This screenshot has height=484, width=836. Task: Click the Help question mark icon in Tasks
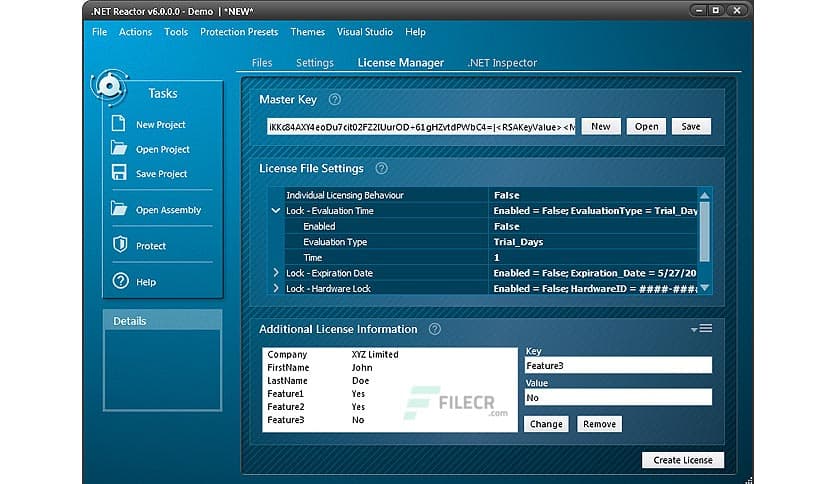[x=120, y=282]
